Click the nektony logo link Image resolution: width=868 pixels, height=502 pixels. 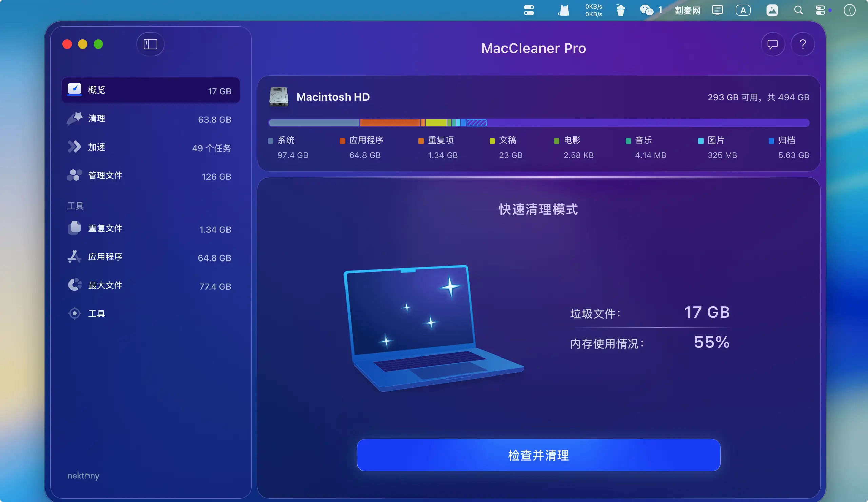click(x=83, y=476)
